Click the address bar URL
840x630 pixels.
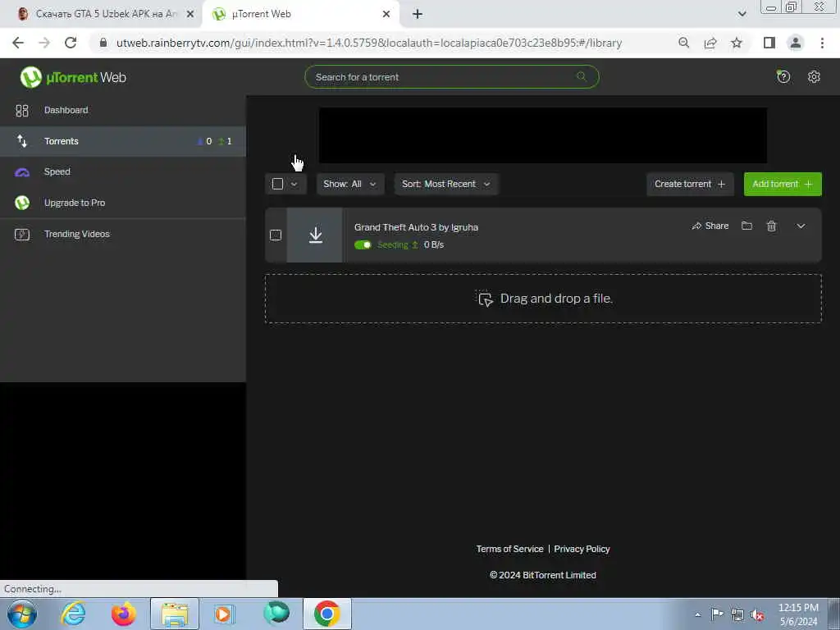(x=369, y=43)
